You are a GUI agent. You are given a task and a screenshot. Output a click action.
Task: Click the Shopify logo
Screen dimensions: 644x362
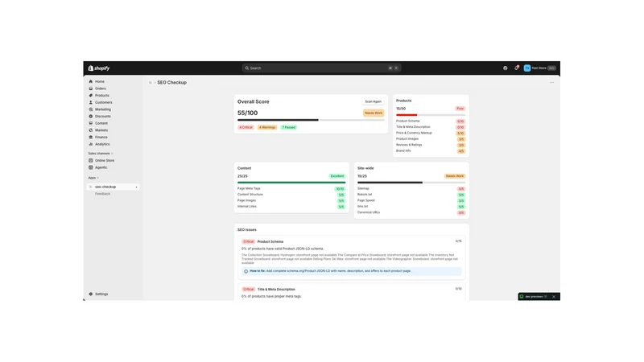point(99,68)
